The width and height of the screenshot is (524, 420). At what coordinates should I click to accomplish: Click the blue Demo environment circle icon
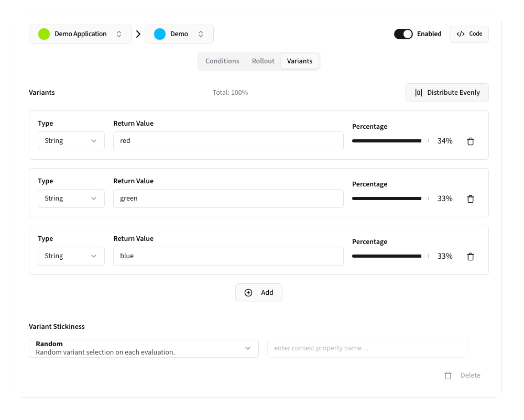[x=160, y=34]
